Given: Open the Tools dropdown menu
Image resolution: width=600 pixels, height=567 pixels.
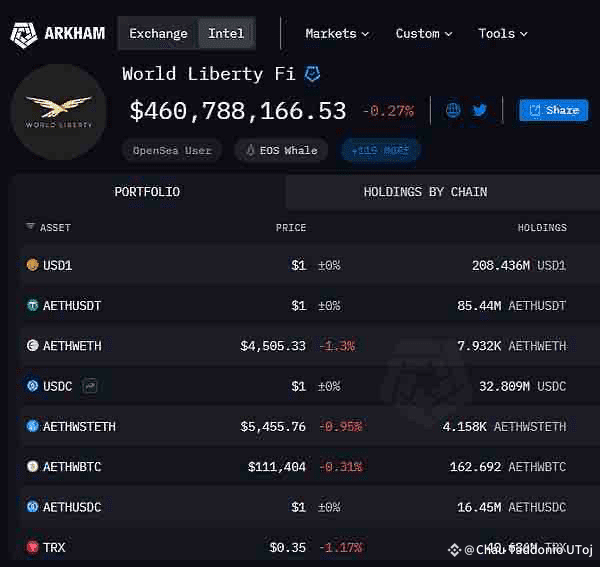Looking at the screenshot, I should [503, 34].
